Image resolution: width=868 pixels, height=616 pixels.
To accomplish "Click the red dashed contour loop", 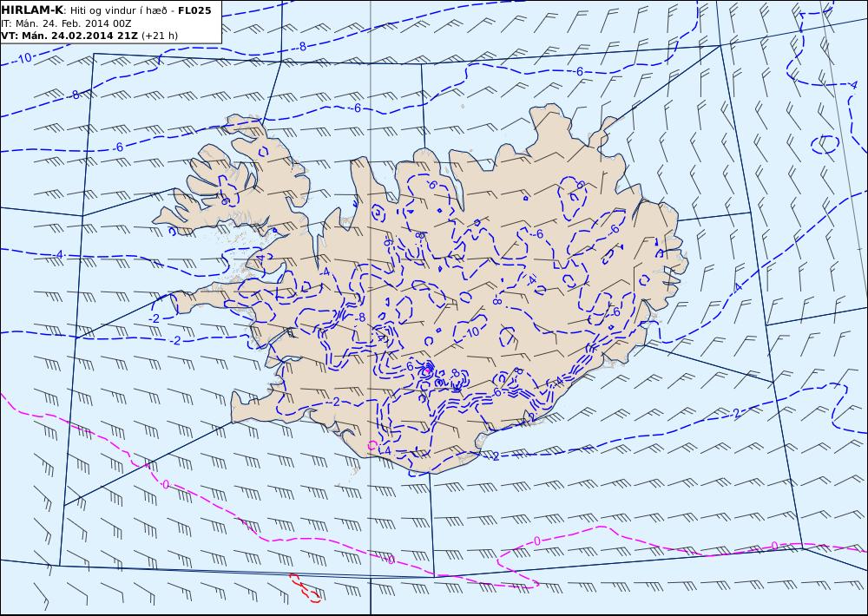I will [x=305, y=587].
